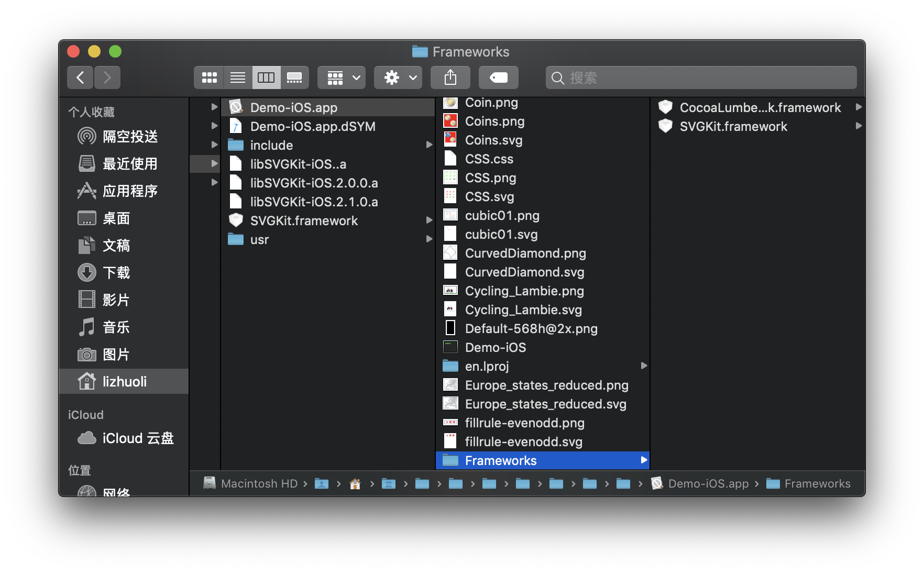Select the include folder
The height and width of the screenshot is (574, 924).
coord(328,145)
